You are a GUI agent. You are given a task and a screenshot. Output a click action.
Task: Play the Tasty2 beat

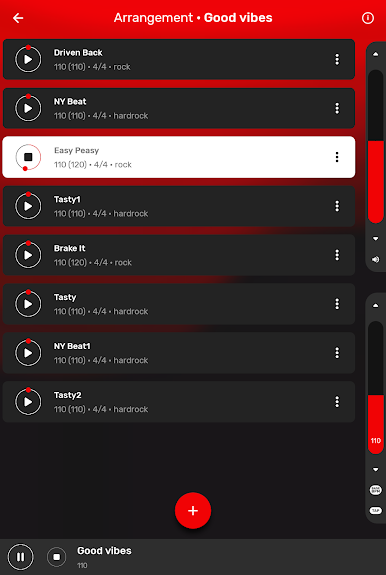click(x=28, y=402)
